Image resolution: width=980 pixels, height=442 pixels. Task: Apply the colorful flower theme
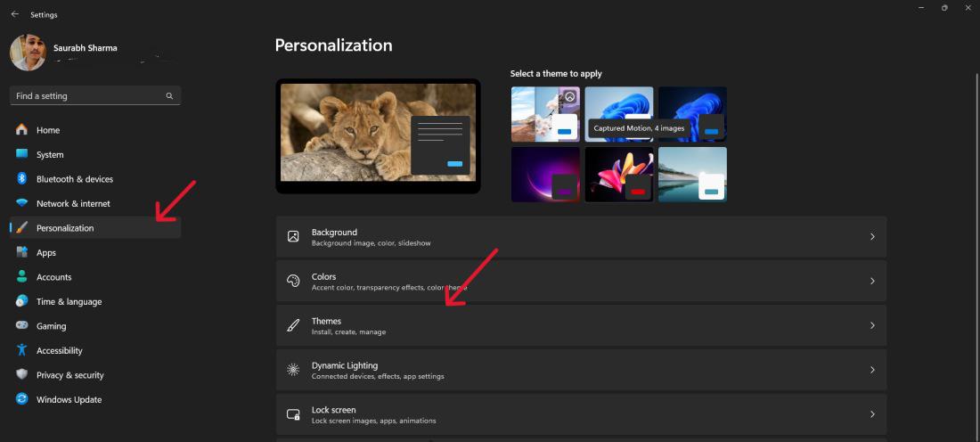pyautogui.click(x=619, y=175)
